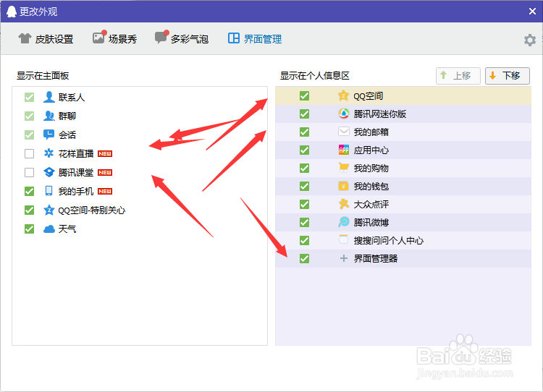Open settings gear icon at top right
This screenshot has width=543, height=392.
(x=529, y=40)
